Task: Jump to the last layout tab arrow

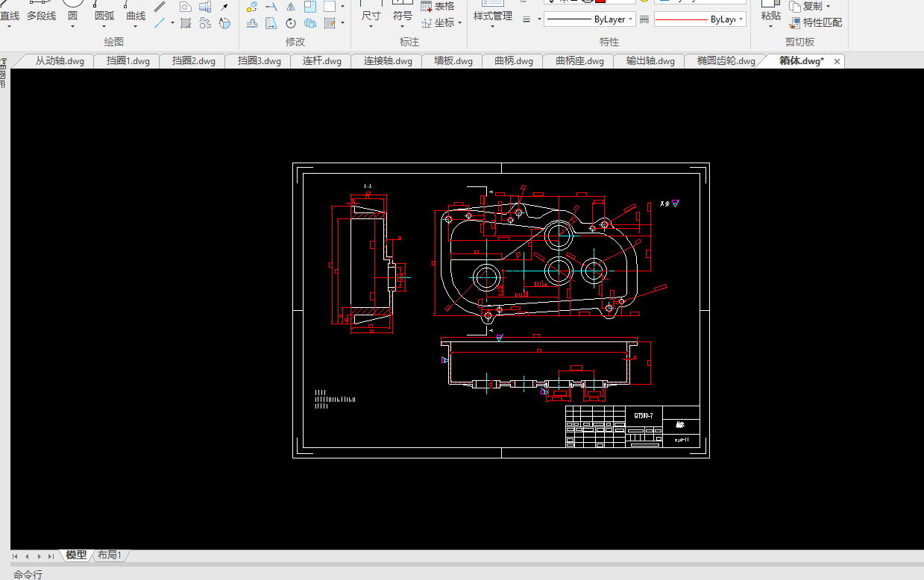Action: 51,556
